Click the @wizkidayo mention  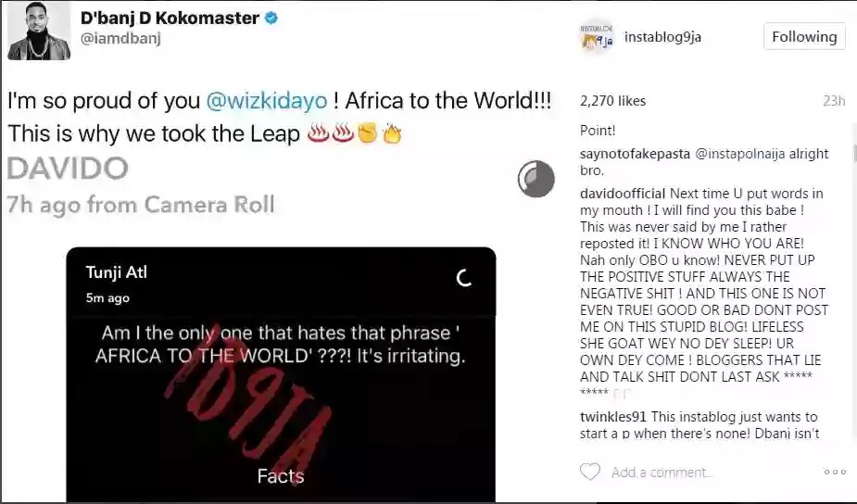click(198, 100)
